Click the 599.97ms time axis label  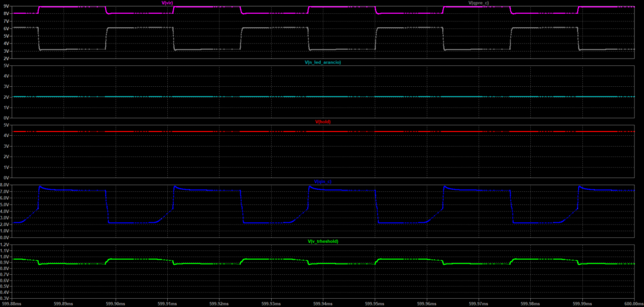(479, 303)
